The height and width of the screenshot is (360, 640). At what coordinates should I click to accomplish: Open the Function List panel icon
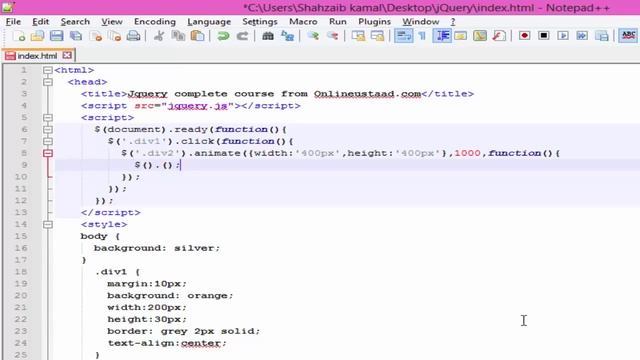[x=499, y=36]
